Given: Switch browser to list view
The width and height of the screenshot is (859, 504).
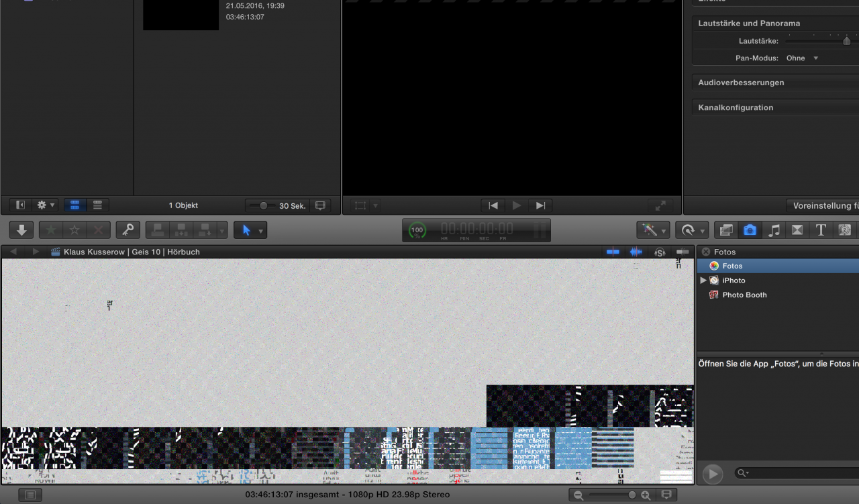Looking at the screenshot, I should point(97,205).
